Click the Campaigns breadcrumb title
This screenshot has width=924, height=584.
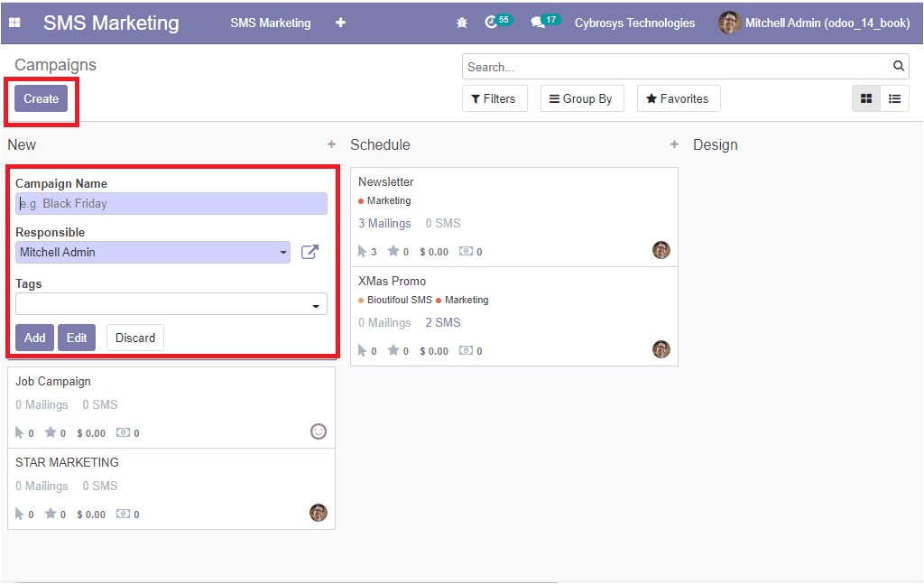pos(55,65)
